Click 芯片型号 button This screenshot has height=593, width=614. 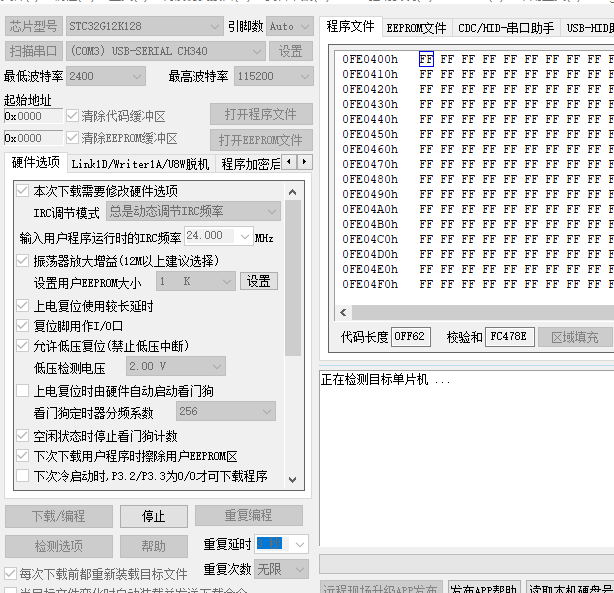[x=34, y=26]
